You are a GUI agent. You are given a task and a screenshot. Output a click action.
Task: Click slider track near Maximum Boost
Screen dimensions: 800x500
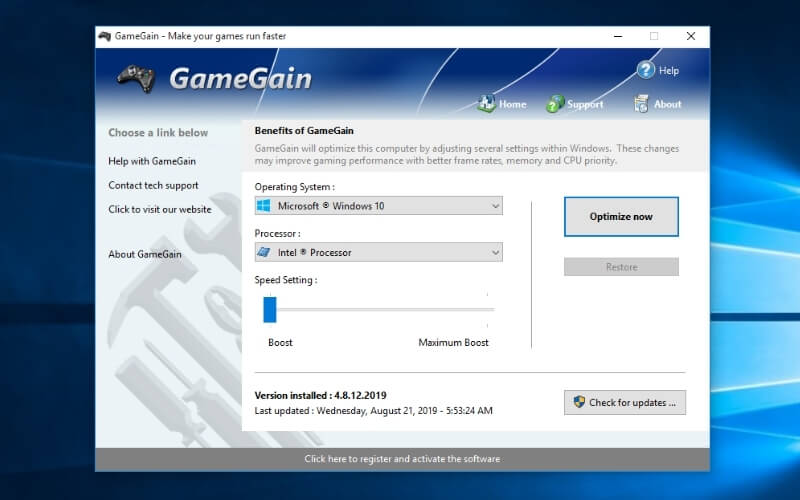(485, 309)
